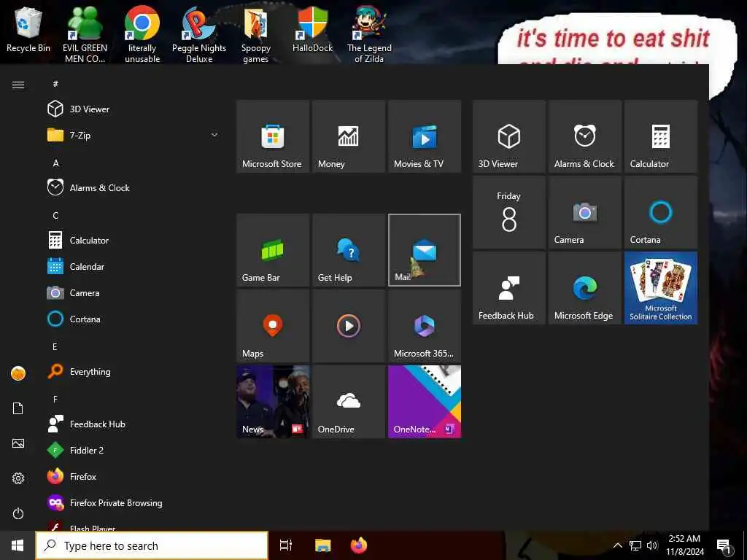Open Firefox Private Browsing from app list
Viewport: 747px width, 560px height.
click(133, 502)
